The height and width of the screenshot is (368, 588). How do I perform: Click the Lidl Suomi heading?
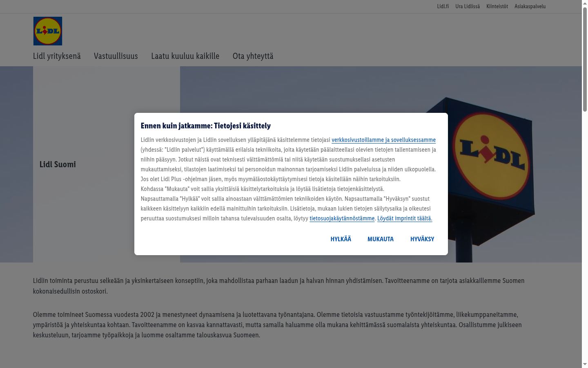point(58,164)
